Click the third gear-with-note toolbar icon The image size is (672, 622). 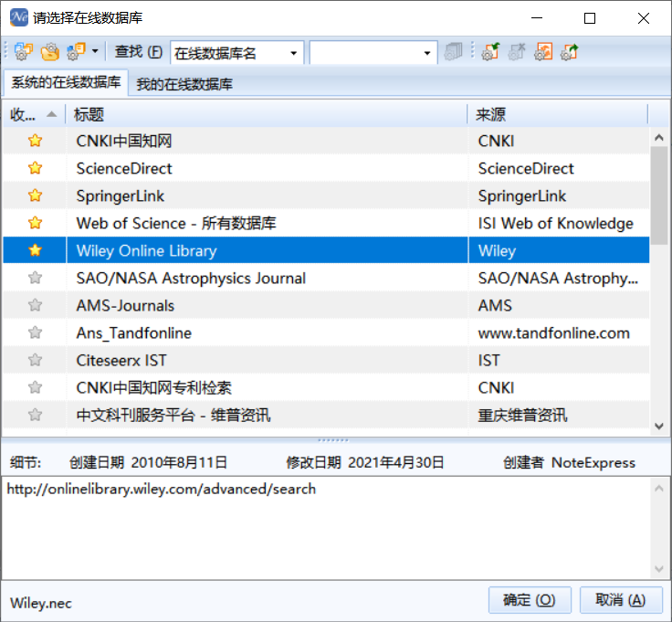coord(77,52)
